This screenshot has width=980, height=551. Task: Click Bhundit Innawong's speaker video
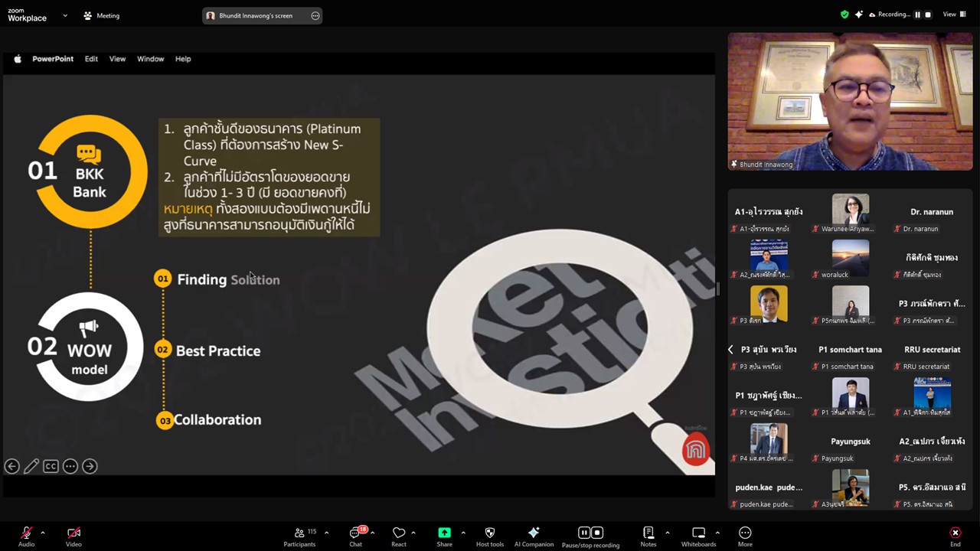[x=850, y=101]
